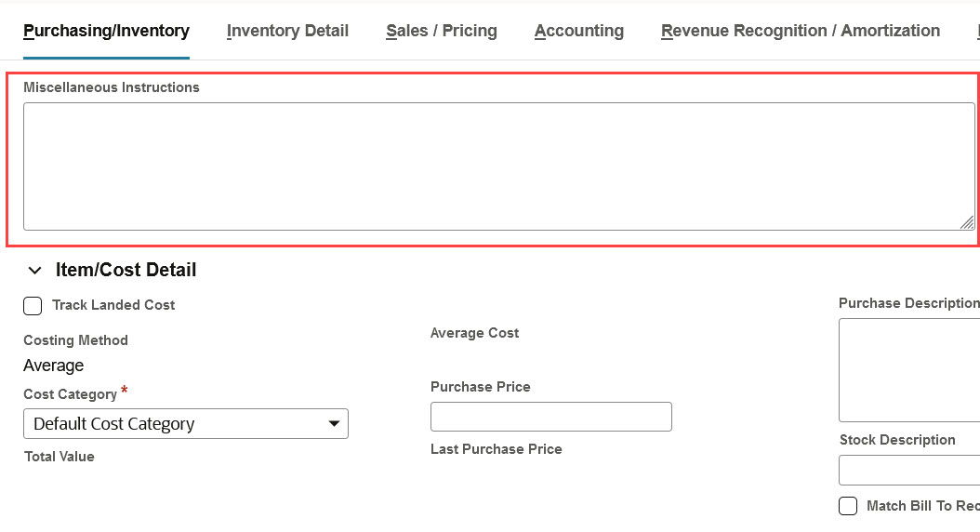980x532 pixels.
Task: Grab the Miscellaneous Instructions resize handle
Action: 967,222
